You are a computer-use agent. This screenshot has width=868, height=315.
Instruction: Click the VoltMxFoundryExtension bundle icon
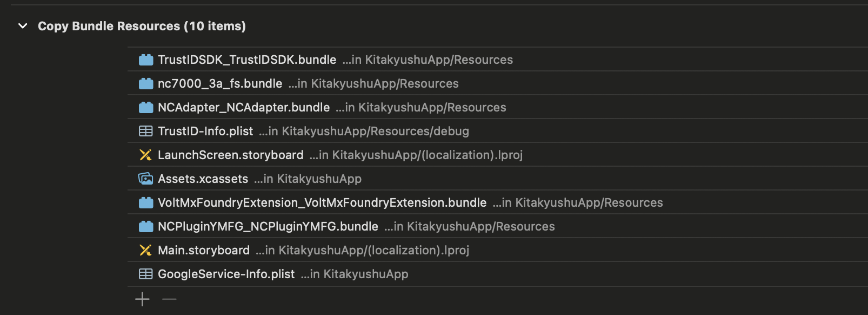coord(145,202)
